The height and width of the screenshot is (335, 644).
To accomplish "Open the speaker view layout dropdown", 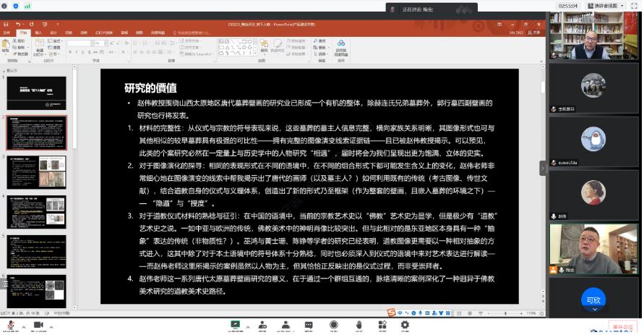I will pos(606,6).
